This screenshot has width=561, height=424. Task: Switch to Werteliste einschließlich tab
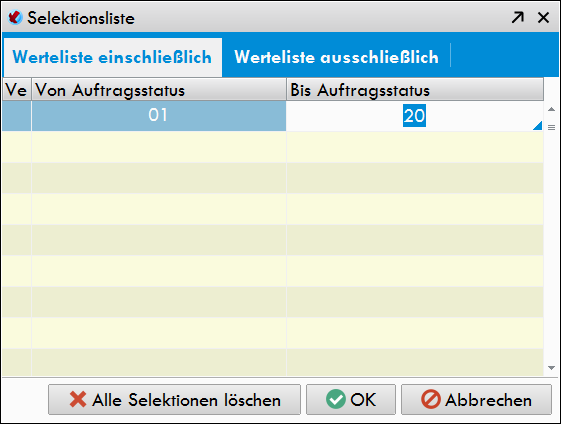[112, 57]
